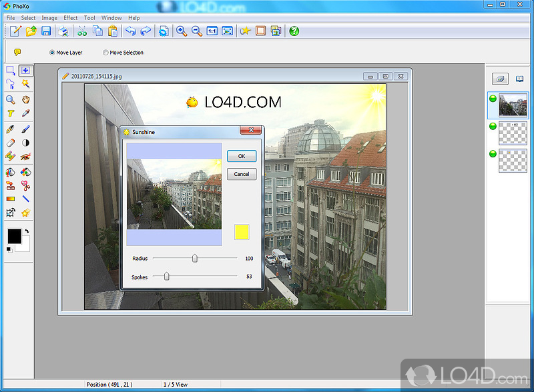Click the Radius slider handle
The image size is (534, 392).
[195, 258]
